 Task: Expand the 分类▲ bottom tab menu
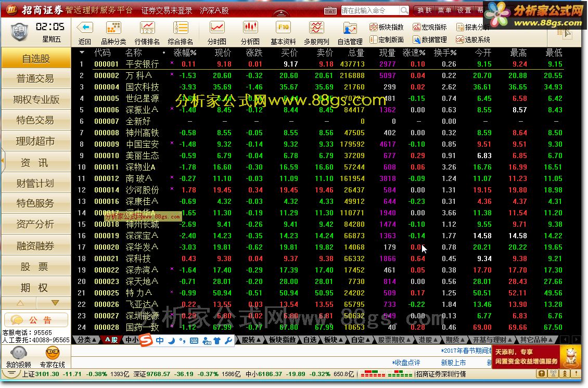point(86,340)
